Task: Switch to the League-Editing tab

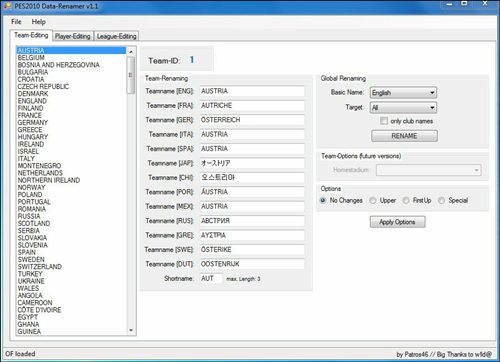Action: tap(116, 36)
